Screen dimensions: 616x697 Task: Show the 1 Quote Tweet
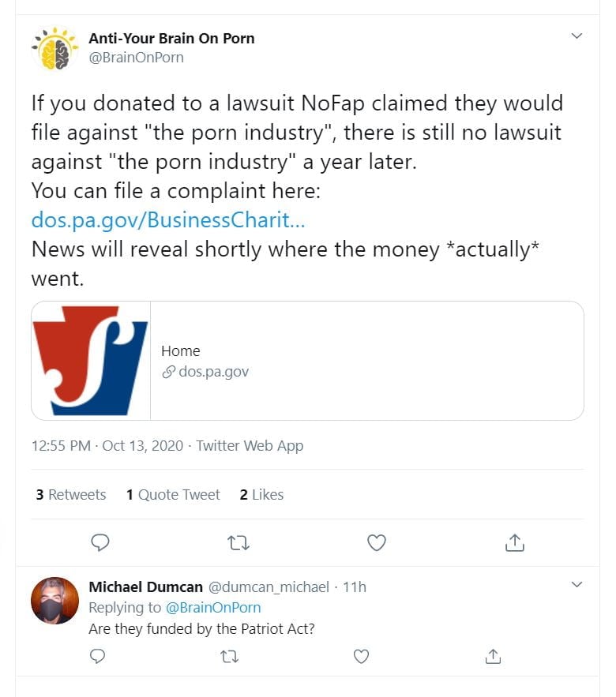pos(173,495)
